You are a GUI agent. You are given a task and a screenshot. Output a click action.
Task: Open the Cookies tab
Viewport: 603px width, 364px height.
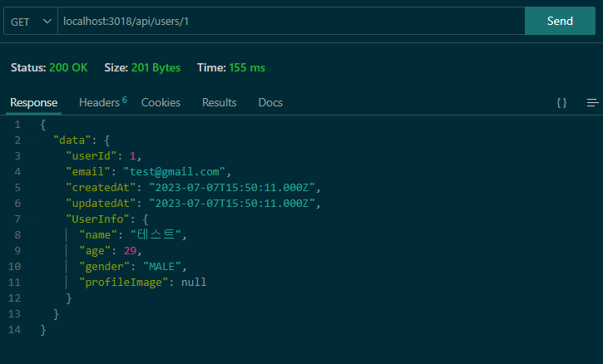point(161,102)
